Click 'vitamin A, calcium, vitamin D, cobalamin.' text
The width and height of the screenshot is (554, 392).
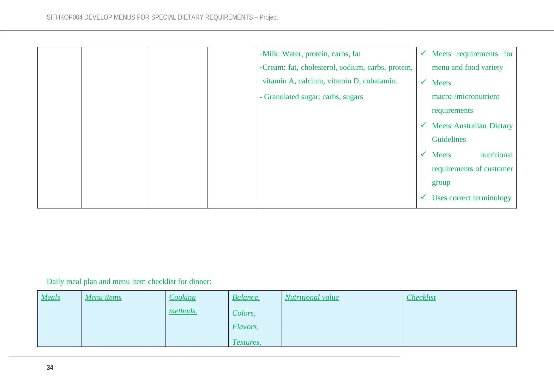point(330,81)
